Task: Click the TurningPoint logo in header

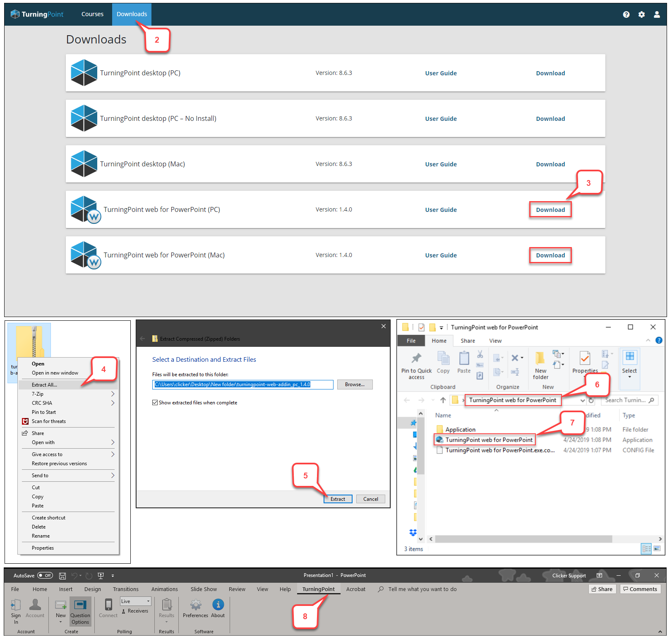Action: tap(37, 14)
